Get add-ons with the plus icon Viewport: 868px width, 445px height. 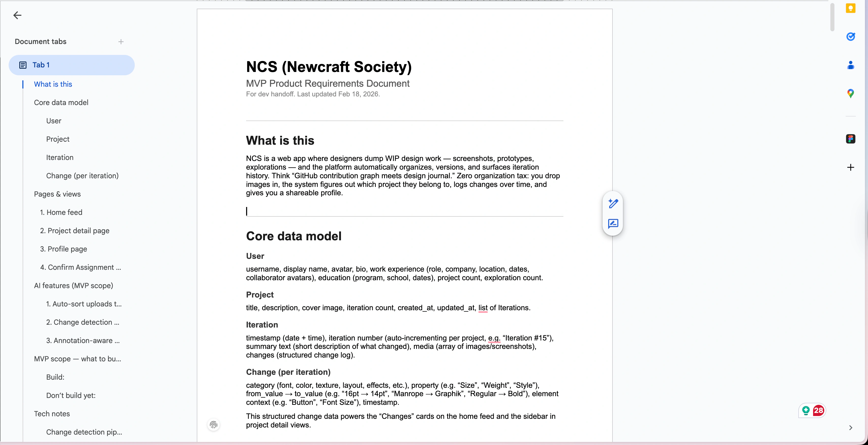pyautogui.click(x=850, y=168)
